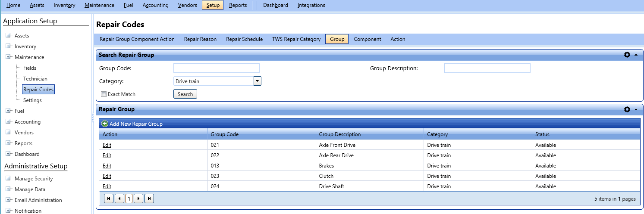Enable the Exact Match checkbox
This screenshot has height=214, width=644.
[x=104, y=94]
